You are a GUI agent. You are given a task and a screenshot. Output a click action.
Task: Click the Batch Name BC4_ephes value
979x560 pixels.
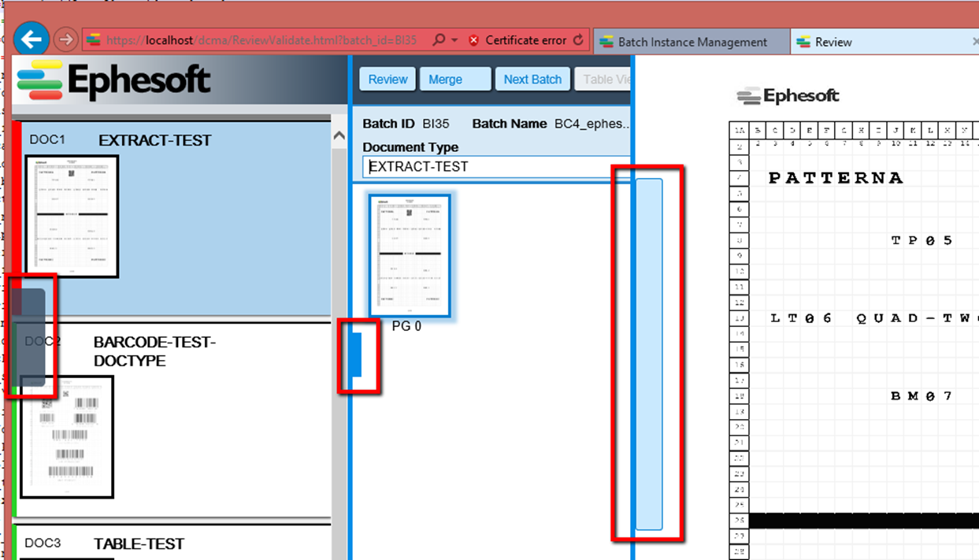593,124
